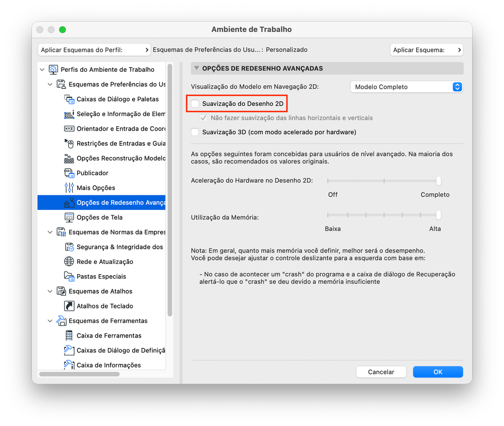Confirm with the OK button
The width and height of the screenshot is (504, 426).
(x=438, y=372)
